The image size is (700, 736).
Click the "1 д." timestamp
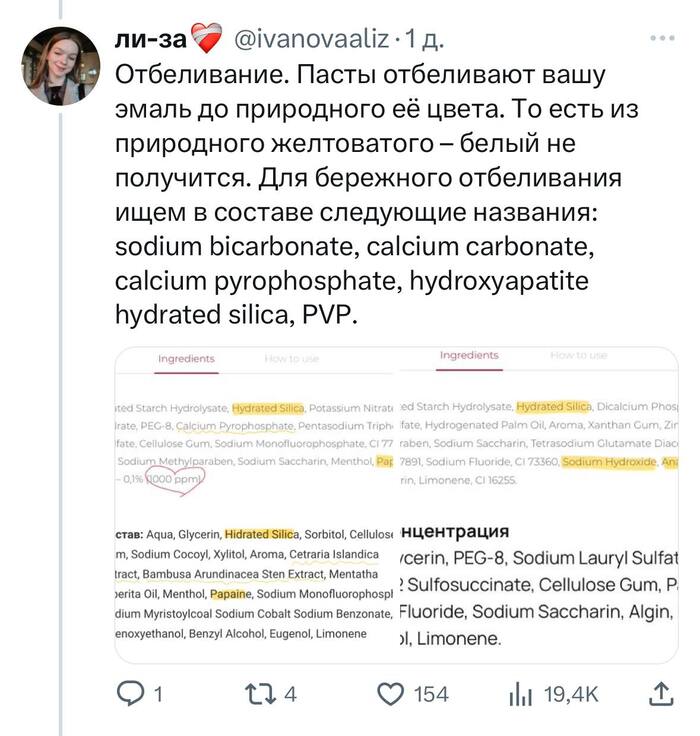tap(424, 40)
